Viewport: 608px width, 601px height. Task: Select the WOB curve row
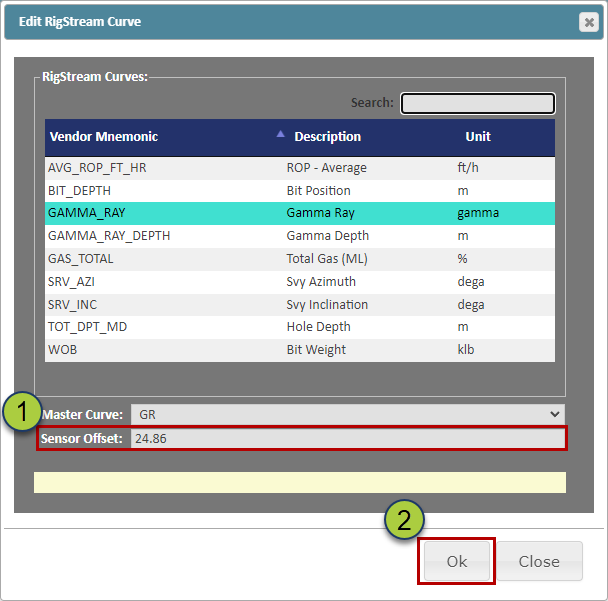coord(300,350)
